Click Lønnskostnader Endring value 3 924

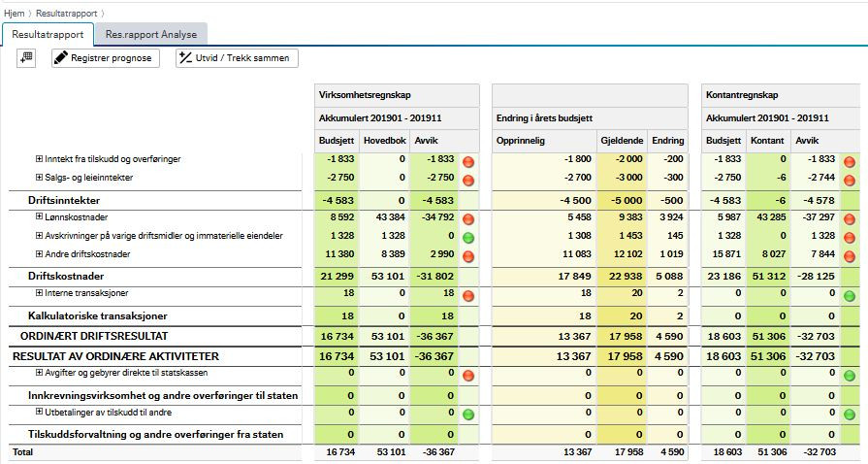(x=671, y=216)
